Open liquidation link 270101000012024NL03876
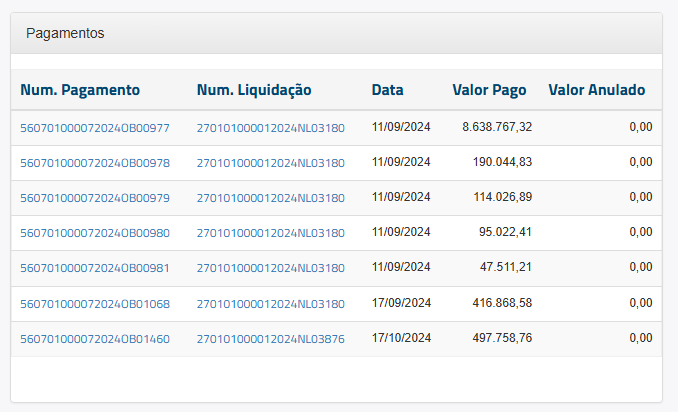 pos(270,339)
